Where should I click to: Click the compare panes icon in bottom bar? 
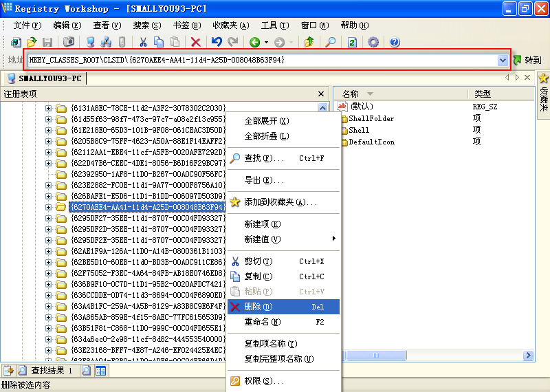pos(100,371)
